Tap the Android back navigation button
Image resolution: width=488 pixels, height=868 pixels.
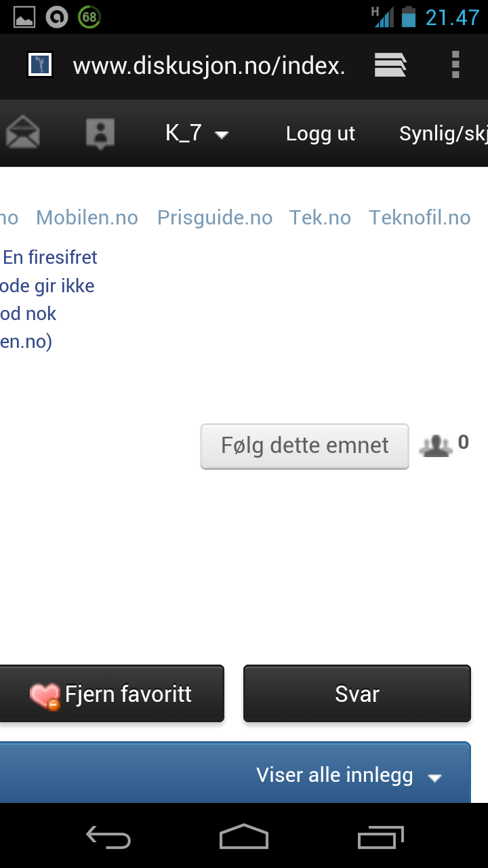108,837
